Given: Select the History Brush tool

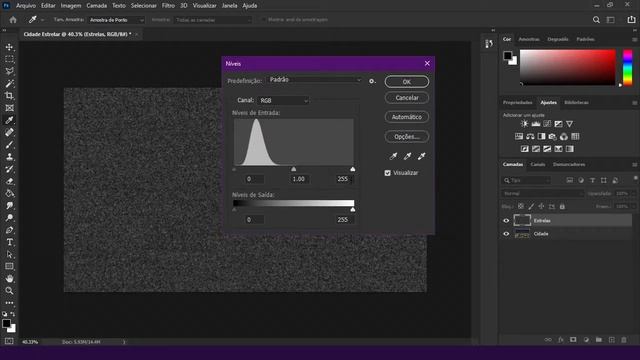Looking at the screenshot, I should pos(9,169).
